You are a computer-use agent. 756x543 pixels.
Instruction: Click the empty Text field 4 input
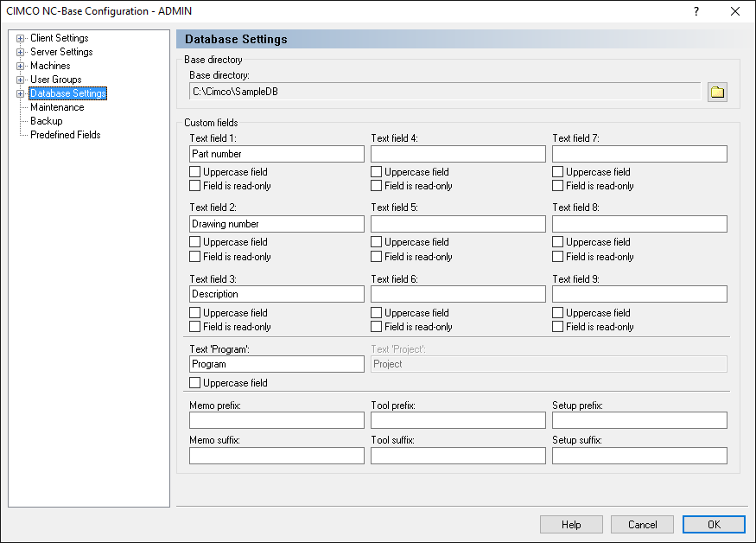(458, 154)
